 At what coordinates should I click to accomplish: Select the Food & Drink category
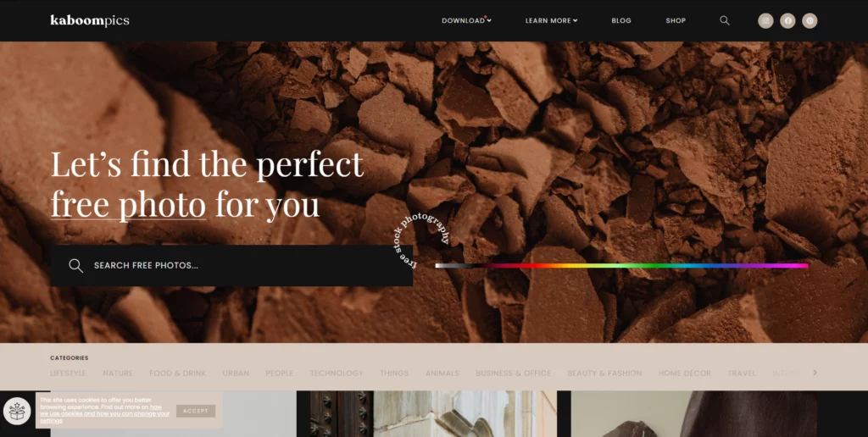(x=178, y=373)
